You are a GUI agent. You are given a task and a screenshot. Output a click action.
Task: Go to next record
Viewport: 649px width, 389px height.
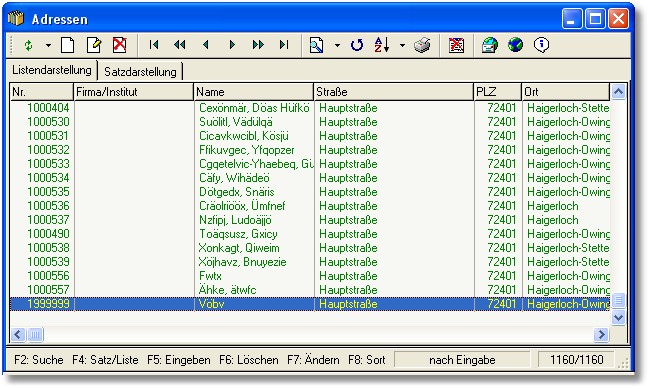point(232,45)
